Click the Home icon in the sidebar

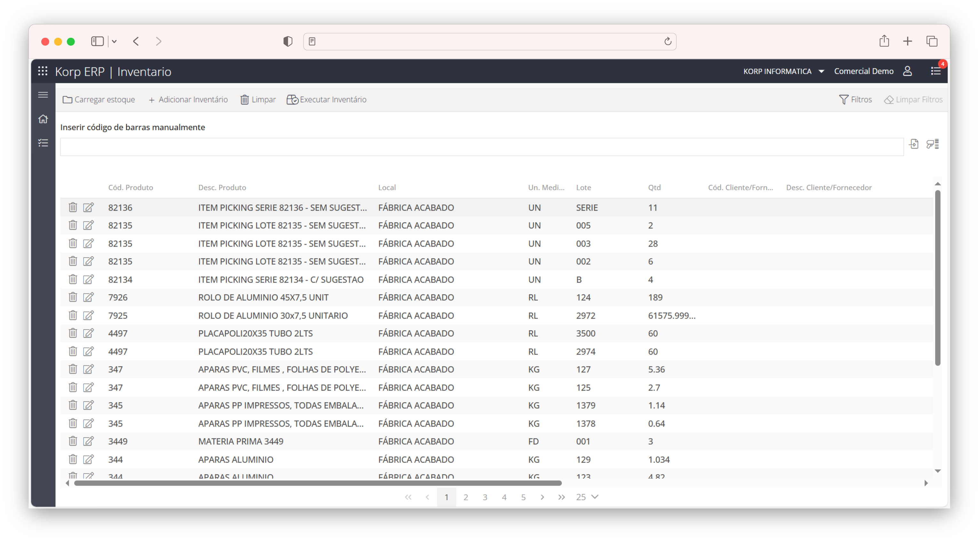43,119
